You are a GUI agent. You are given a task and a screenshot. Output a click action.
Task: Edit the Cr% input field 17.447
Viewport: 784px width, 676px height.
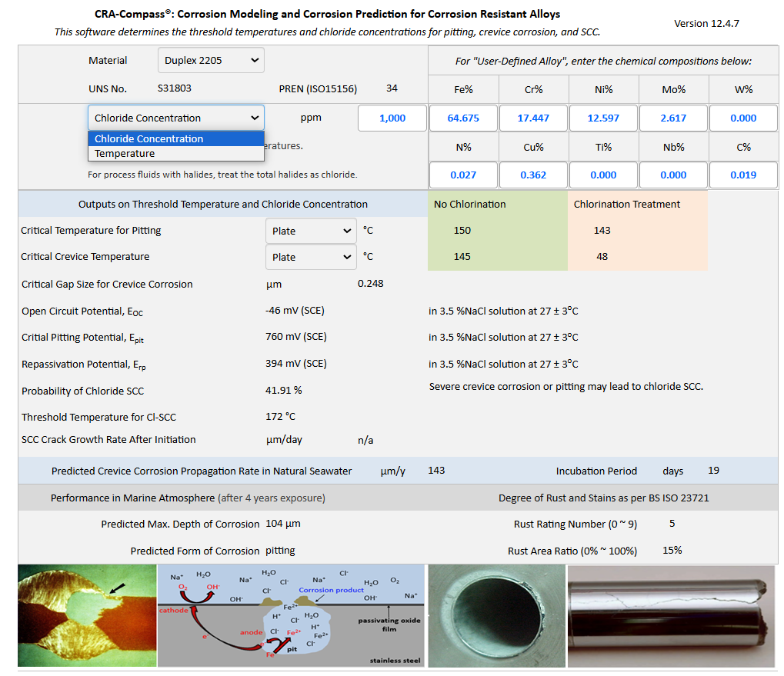(x=533, y=118)
